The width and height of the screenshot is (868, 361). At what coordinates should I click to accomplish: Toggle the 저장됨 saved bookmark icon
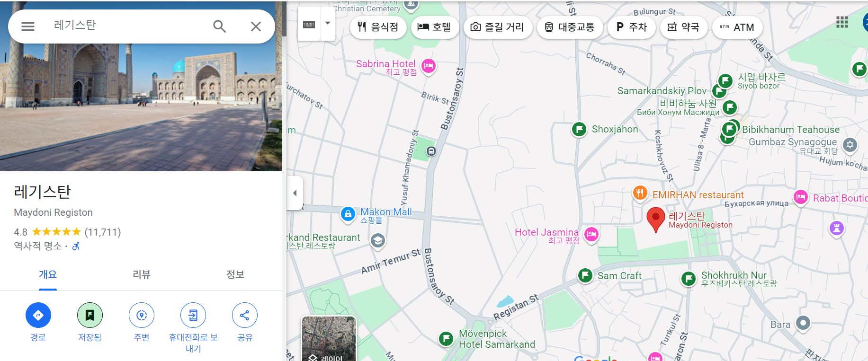tap(90, 315)
